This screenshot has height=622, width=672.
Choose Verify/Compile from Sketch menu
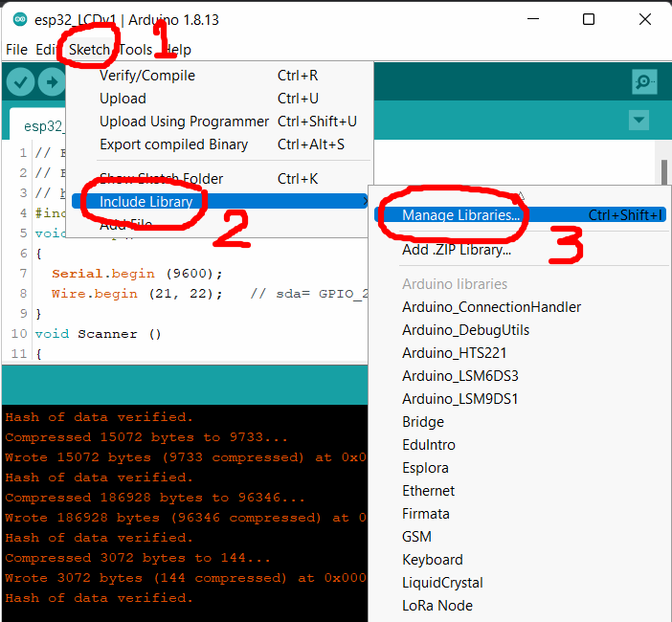pos(221,76)
